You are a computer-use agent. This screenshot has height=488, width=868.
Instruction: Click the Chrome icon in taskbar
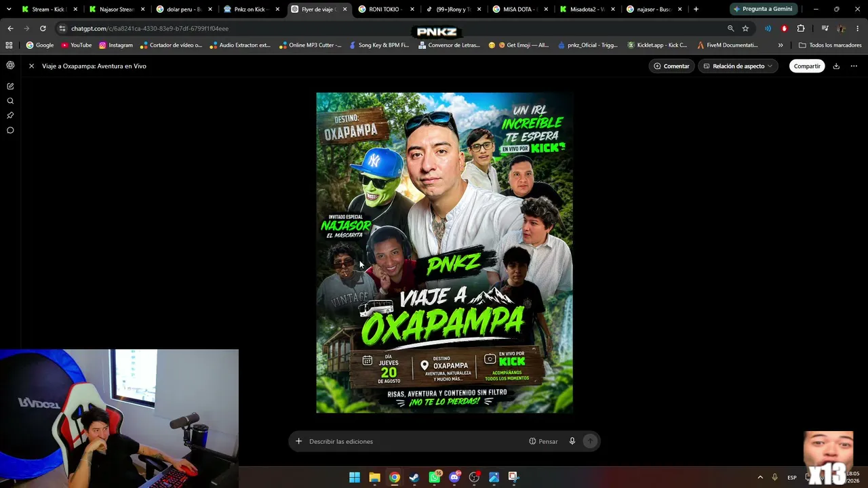[x=394, y=477]
